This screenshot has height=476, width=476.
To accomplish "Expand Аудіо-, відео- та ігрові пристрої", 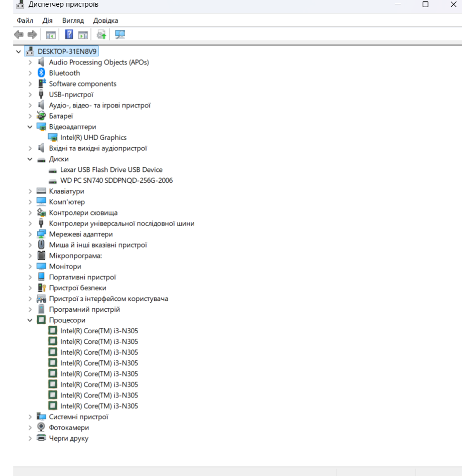I will point(30,105).
